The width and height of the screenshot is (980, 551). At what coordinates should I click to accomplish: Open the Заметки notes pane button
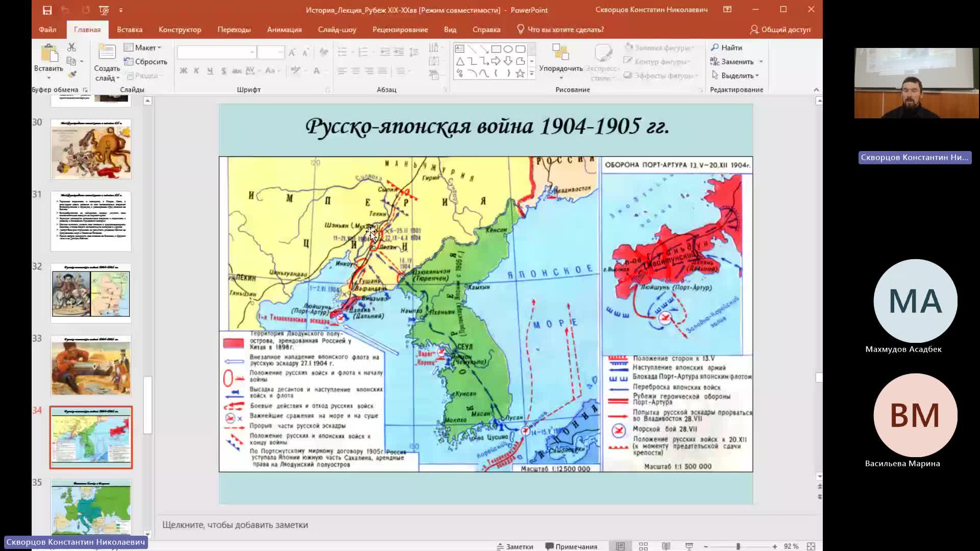coord(515,546)
